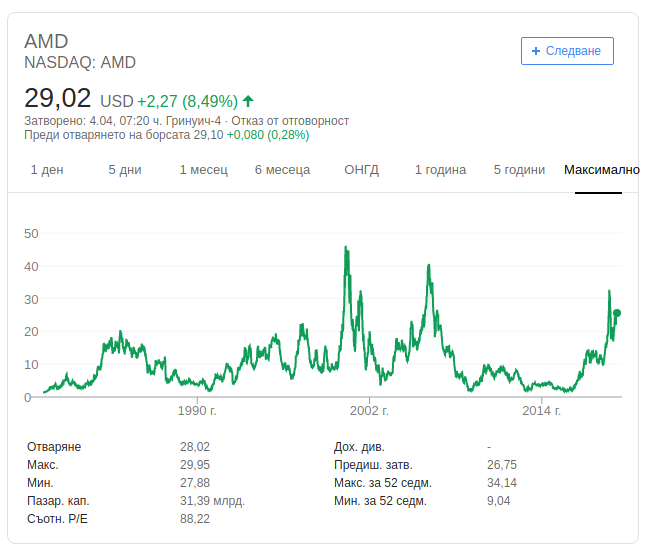Select the 1 година tab

coord(440,170)
